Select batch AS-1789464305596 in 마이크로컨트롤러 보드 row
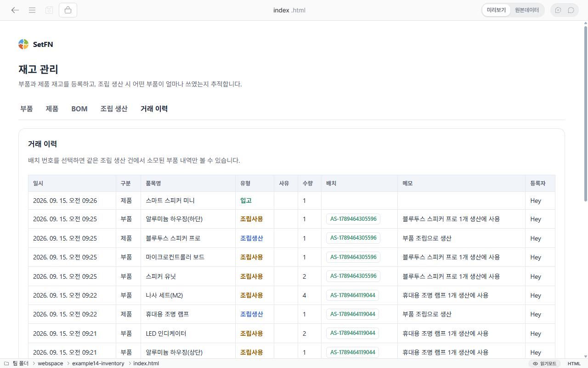The width and height of the screenshot is (588, 368). point(353,257)
